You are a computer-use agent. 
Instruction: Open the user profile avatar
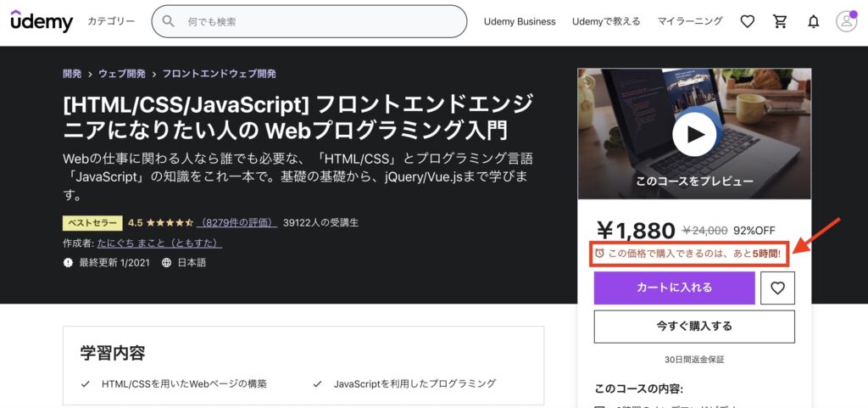[x=846, y=21]
